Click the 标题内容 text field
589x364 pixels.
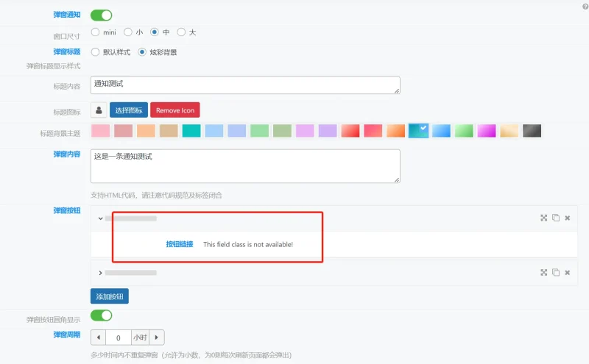[x=245, y=85]
